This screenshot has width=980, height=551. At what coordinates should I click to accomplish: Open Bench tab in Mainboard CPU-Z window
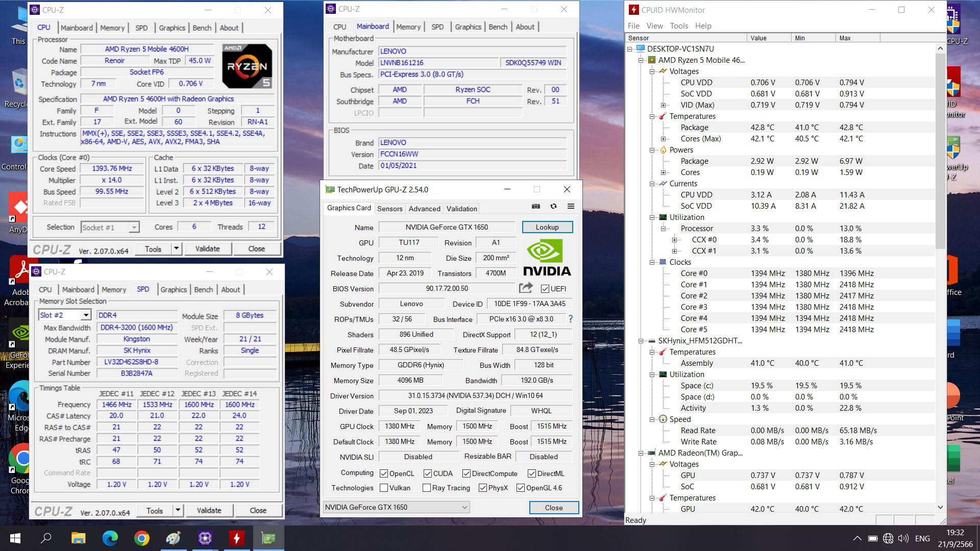(498, 27)
